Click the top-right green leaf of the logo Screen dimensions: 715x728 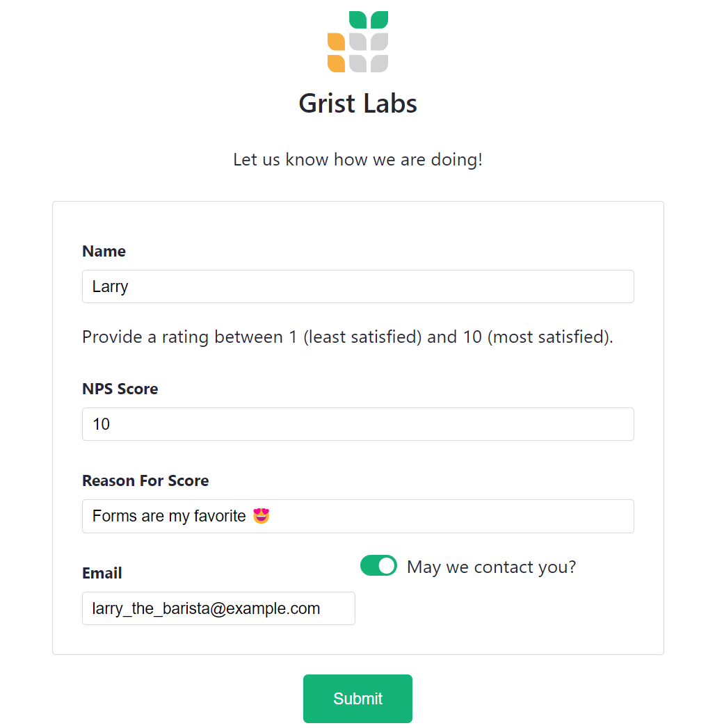coord(379,19)
